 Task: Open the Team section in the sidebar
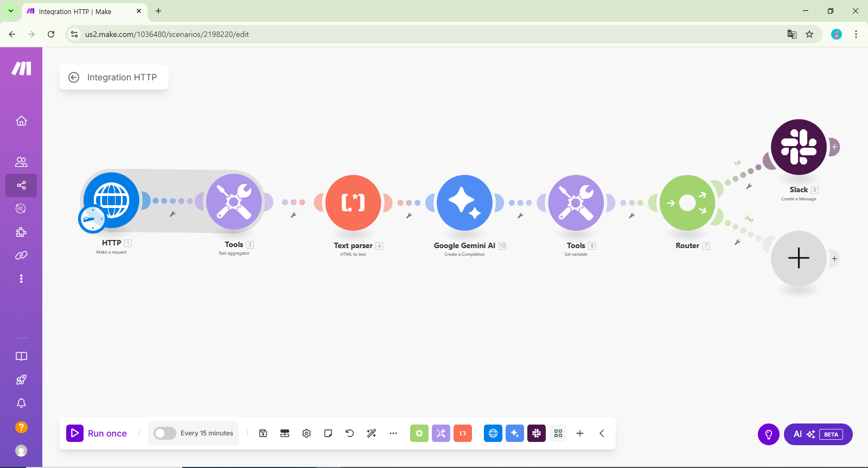pyautogui.click(x=21, y=162)
